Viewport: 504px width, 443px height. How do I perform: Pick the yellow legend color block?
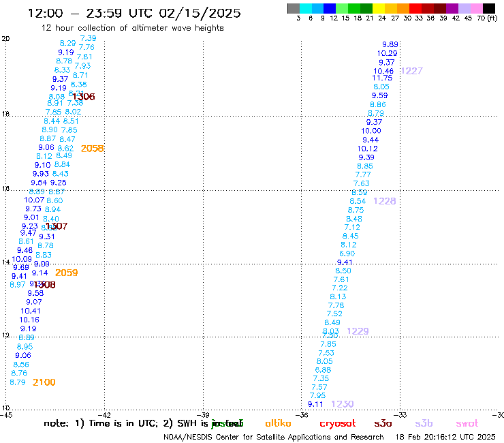378,8
